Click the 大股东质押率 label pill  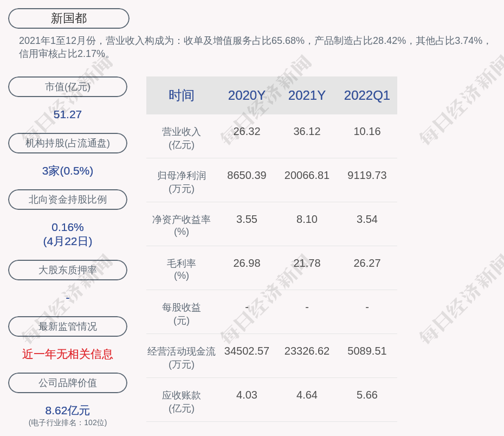click(x=68, y=270)
